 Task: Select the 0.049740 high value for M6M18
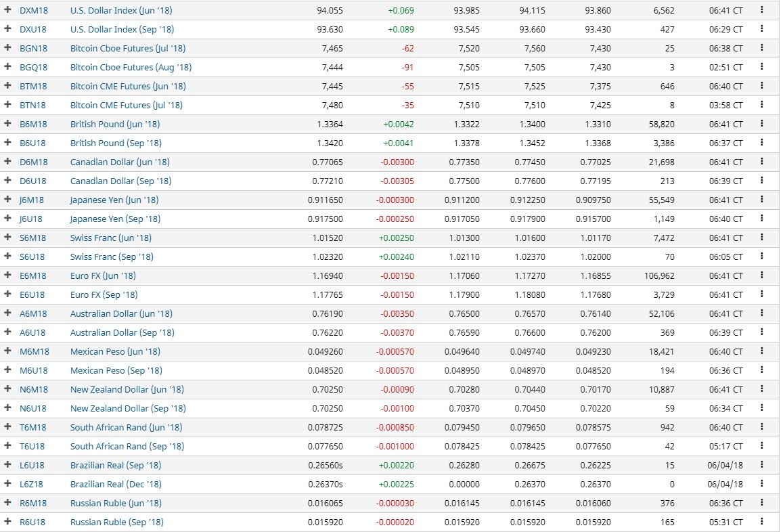point(528,352)
